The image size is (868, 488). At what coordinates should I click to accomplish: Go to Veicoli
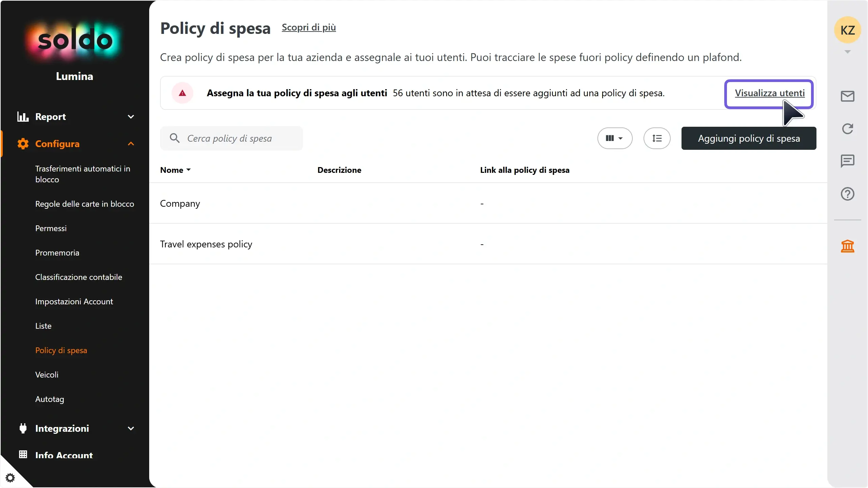click(x=47, y=374)
